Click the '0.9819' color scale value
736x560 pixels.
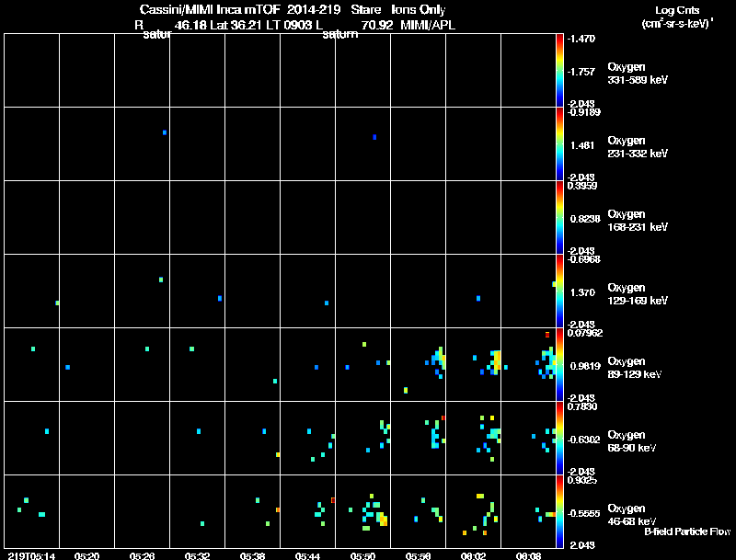pos(585,366)
